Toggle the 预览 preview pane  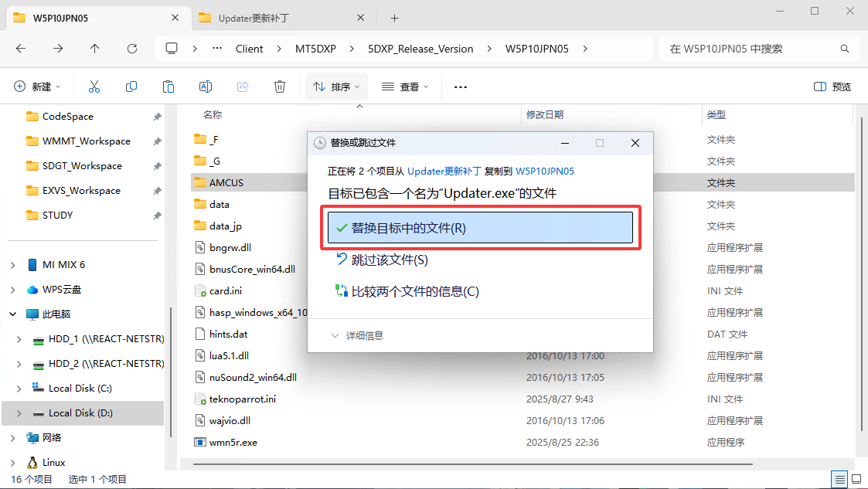tap(833, 87)
